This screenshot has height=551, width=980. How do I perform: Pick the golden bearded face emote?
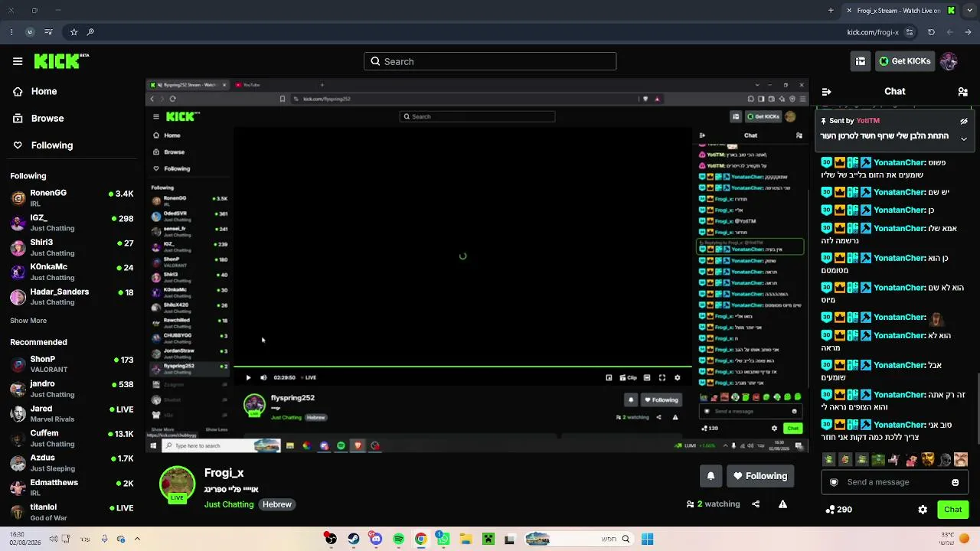point(928,460)
